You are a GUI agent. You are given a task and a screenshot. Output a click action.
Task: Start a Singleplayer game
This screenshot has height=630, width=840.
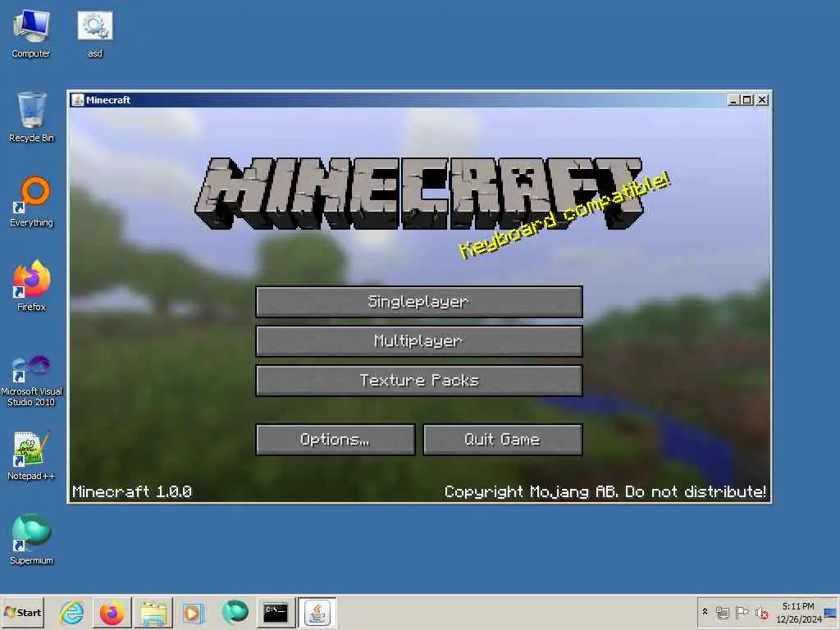[419, 302]
